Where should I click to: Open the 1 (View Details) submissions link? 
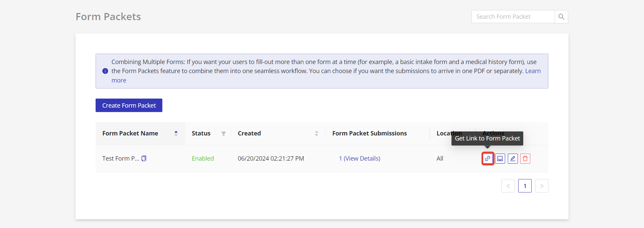point(360,159)
